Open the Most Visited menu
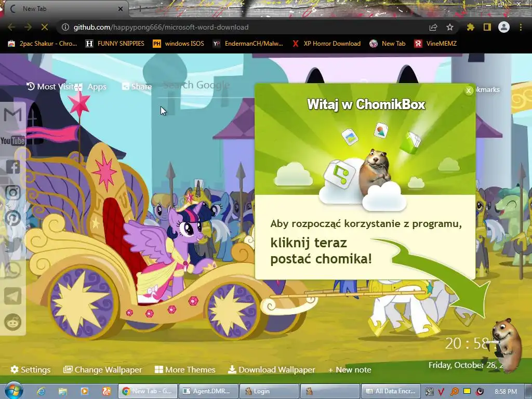This screenshot has width=532, height=399. [x=50, y=87]
